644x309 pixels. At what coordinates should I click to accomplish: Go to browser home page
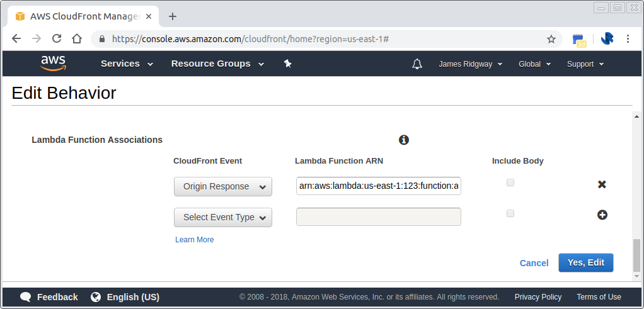point(77,38)
